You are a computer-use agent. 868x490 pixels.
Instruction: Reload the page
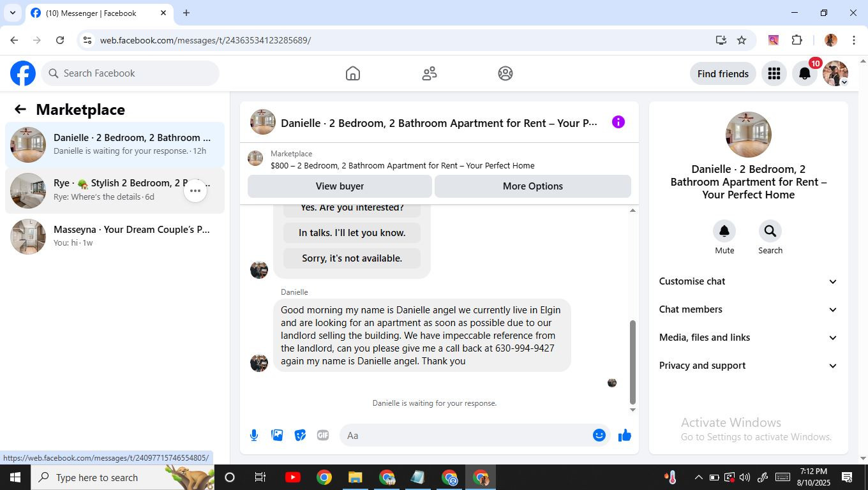click(60, 40)
